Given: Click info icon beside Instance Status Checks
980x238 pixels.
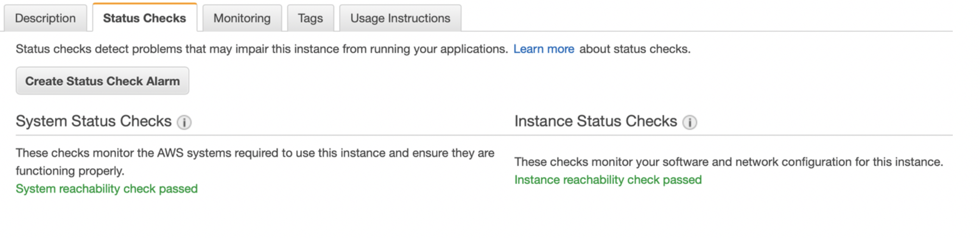Looking at the screenshot, I should tap(689, 122).
